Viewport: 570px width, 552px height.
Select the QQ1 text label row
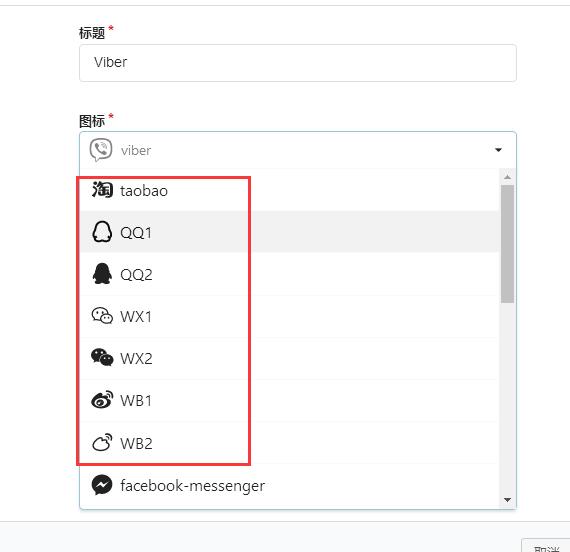click(x=289, y=232)
